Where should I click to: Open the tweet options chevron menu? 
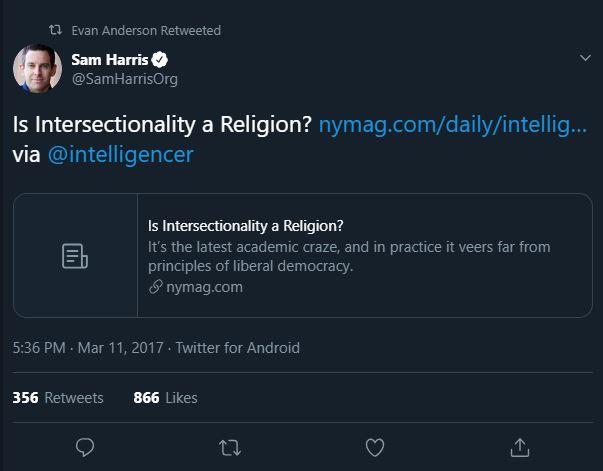(586, 59)
